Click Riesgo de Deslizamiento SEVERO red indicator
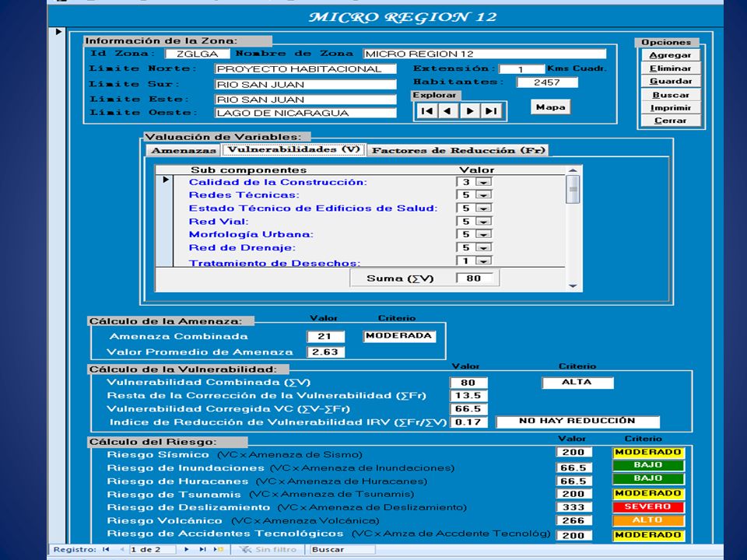 click(648, 507)
